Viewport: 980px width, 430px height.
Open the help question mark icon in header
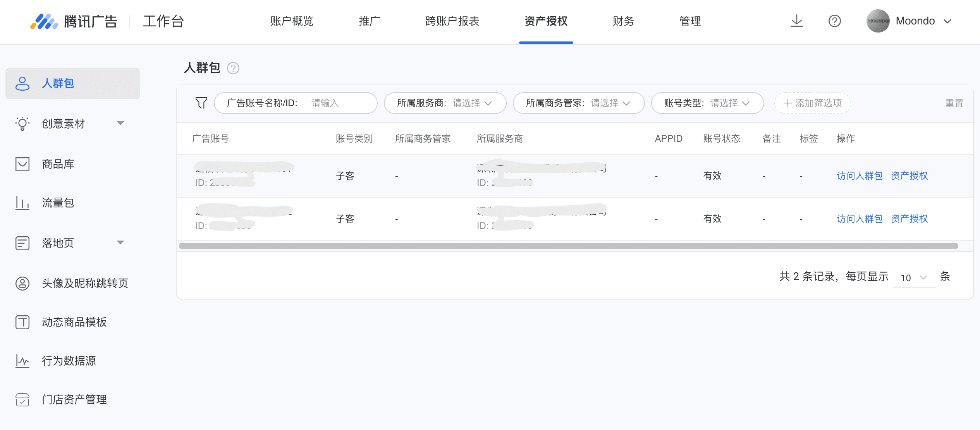pos(834,21)
